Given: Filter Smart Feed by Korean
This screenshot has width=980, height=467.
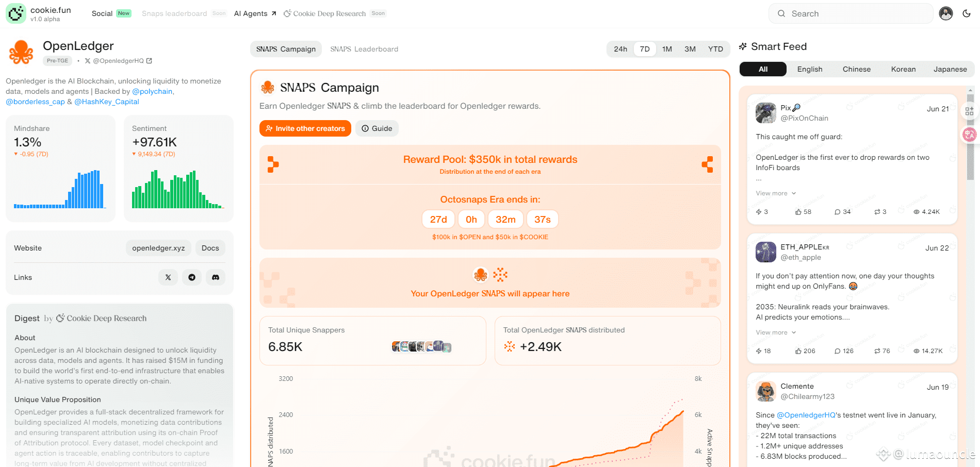Looking at the screenshot, I should pos(903,69).
